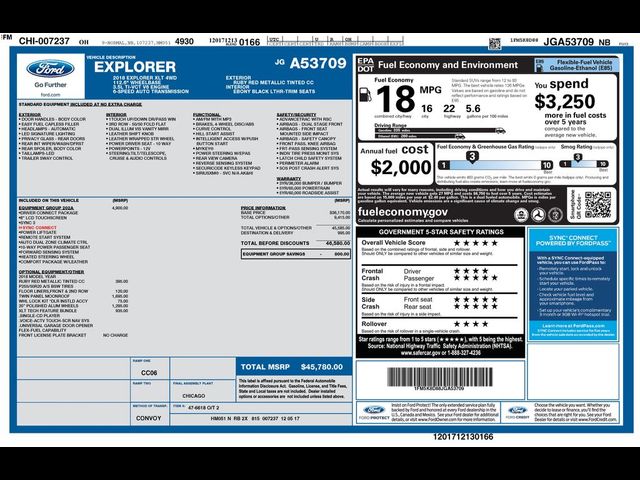Click the '5.6' gallons per 100 miles value
640x480 pixels.
click(x=473, y=109)
